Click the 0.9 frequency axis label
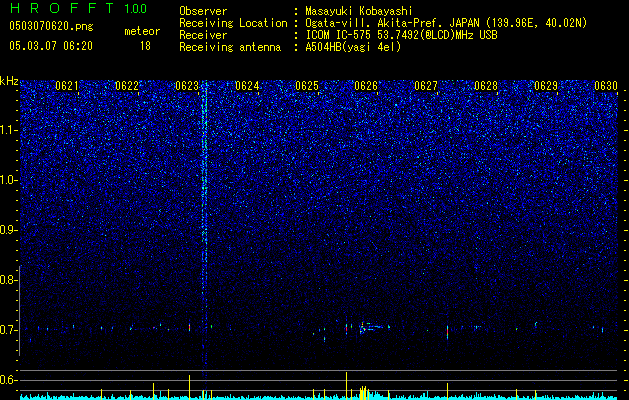629x400 pixels. tap(8, 230)
